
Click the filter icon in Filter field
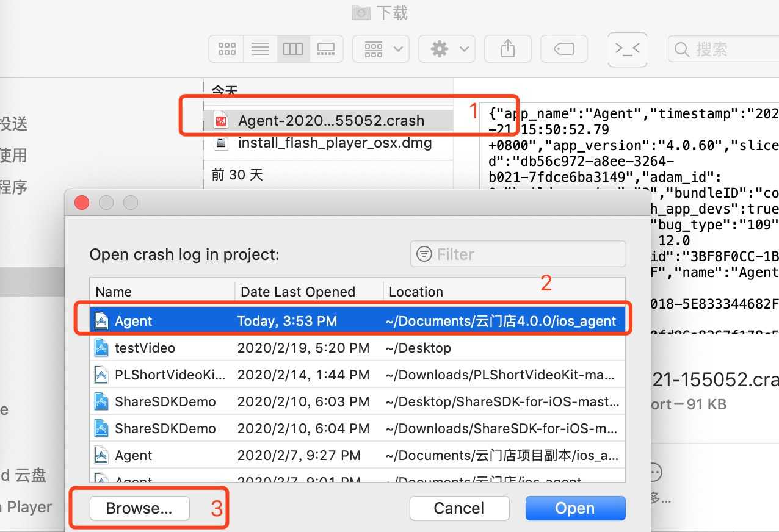click(x=424, y=254)
